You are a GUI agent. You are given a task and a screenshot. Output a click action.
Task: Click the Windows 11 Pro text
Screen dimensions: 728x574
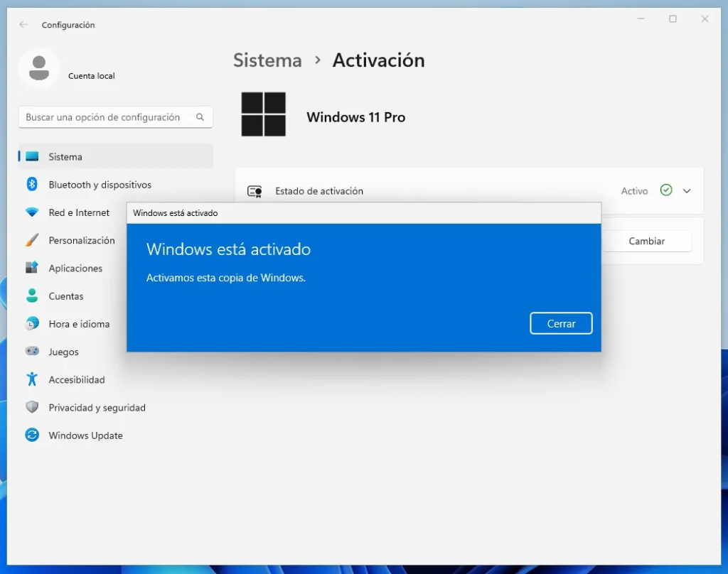point(356,117)
